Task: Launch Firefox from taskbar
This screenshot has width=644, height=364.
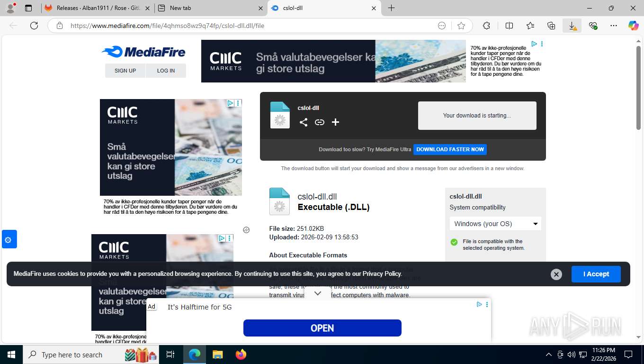Action: tap(241, 355)
